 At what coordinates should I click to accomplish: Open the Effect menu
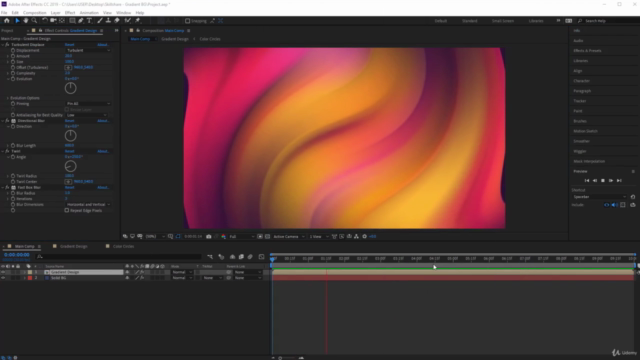click(70, 13)
